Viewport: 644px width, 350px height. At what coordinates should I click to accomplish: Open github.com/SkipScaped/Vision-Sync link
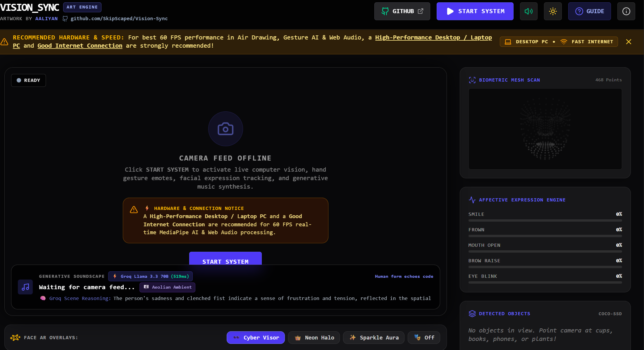pyautogui.click(x=119, y=18)
